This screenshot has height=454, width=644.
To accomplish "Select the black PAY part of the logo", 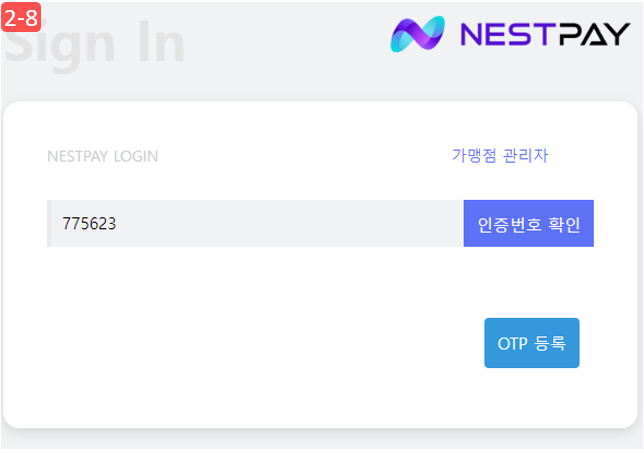I will pos(591,34).
